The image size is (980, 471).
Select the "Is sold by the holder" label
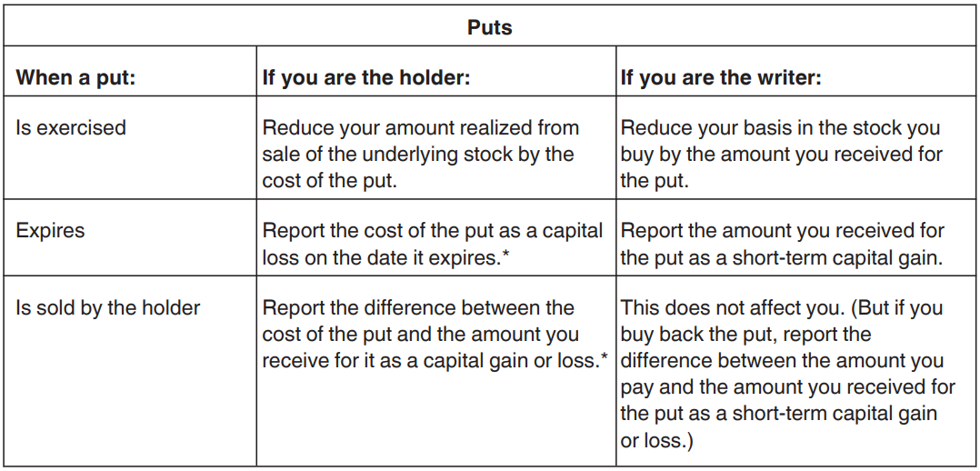coord(108,308)
